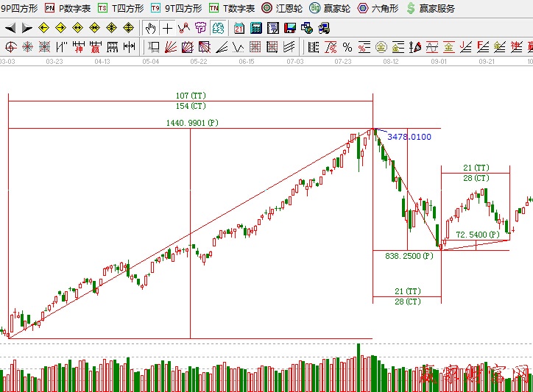Open the 六角形 hexagon tool

pos(378,8)
